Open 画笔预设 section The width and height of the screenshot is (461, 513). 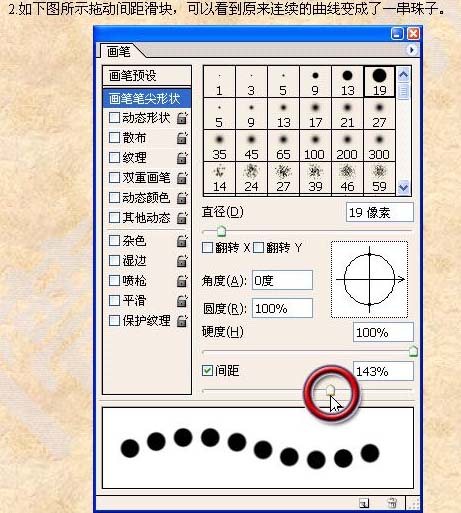pyautogui.click(x=147, y=76)
